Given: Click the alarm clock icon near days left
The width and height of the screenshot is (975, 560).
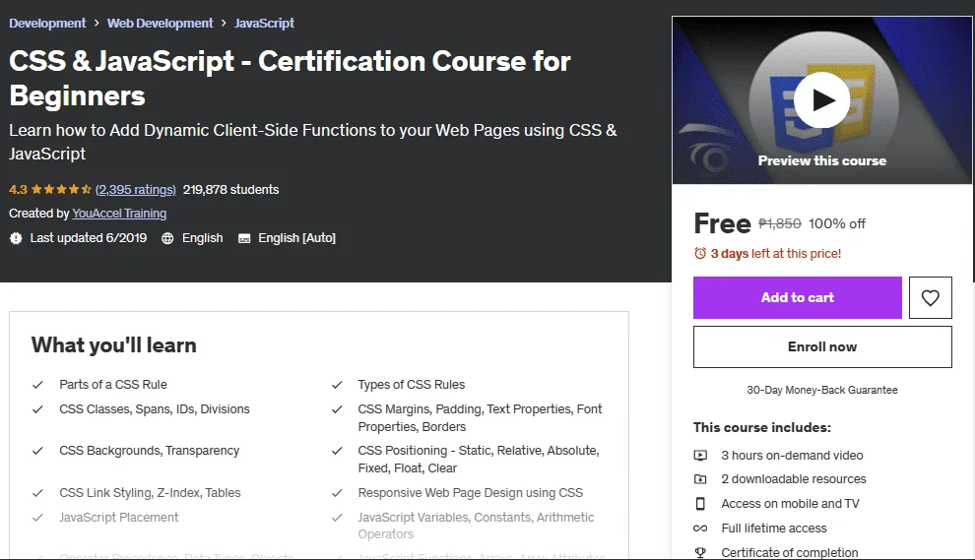Looking at the screenshot, I should click(x=700, y=253).
